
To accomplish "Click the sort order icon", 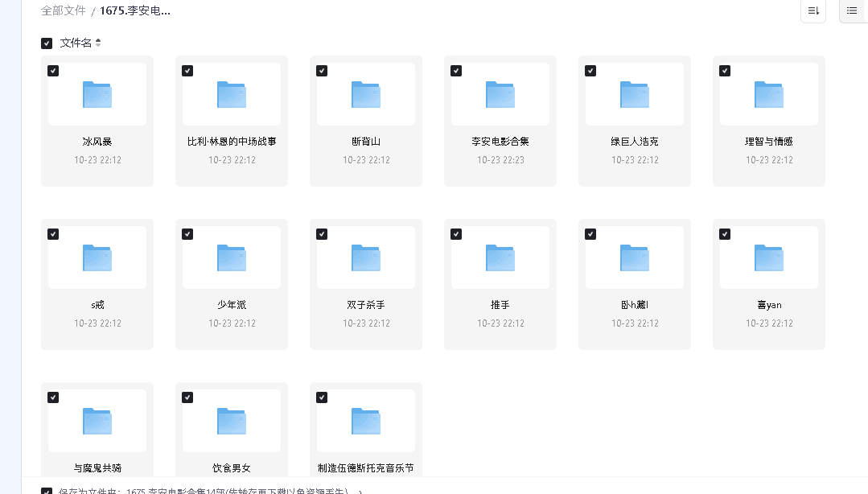I will (x=812, y=11).
